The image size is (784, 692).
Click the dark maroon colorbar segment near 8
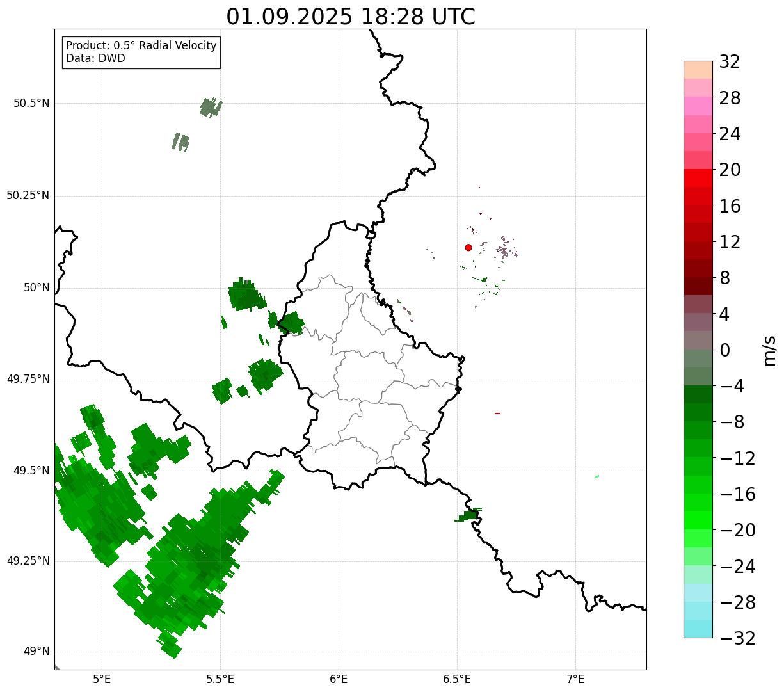[698, 286]
